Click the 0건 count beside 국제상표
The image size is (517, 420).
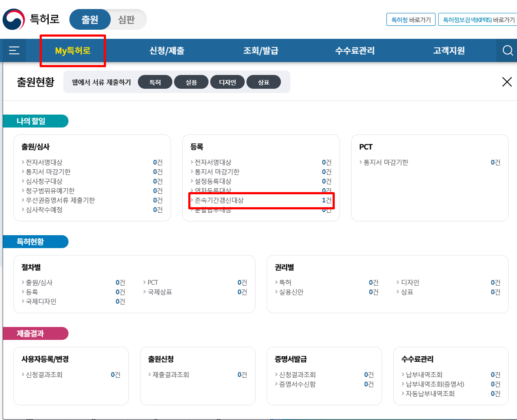[242, 292]
